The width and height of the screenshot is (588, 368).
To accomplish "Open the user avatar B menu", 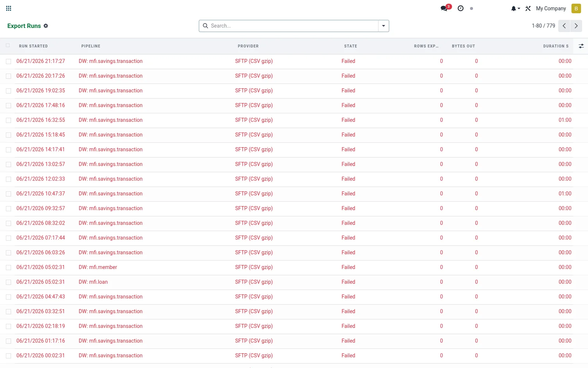I will [x=576, y=8].
